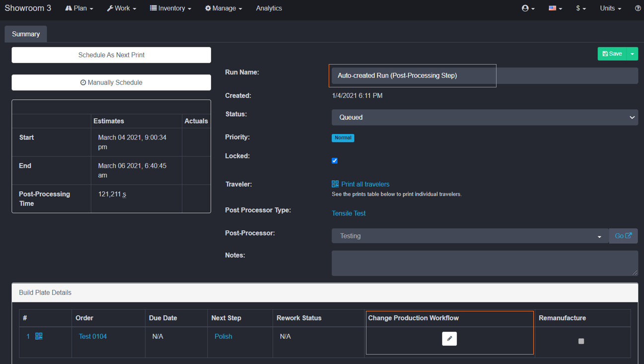Screen dimensions: 644x364
Task: Click into the Run Name text field
Action: 484,76
